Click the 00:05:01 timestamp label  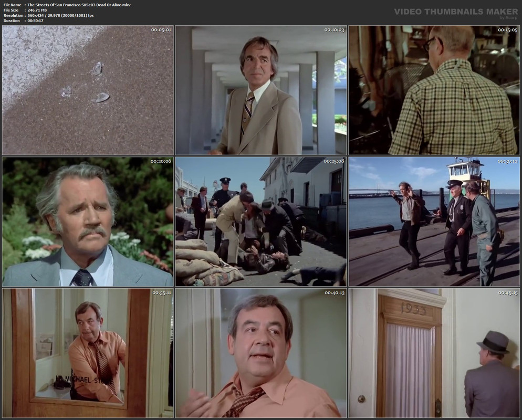(x=161, y=29)
